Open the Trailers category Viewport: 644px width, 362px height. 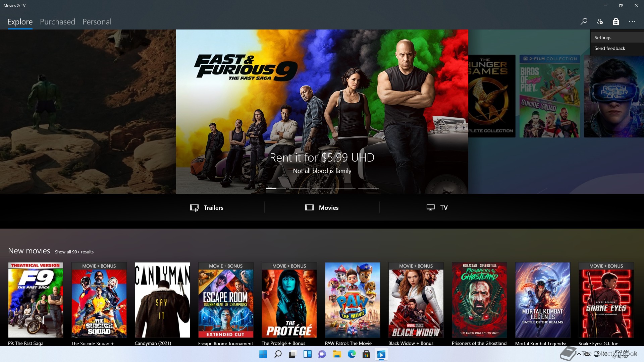click(x=207, y=207)
